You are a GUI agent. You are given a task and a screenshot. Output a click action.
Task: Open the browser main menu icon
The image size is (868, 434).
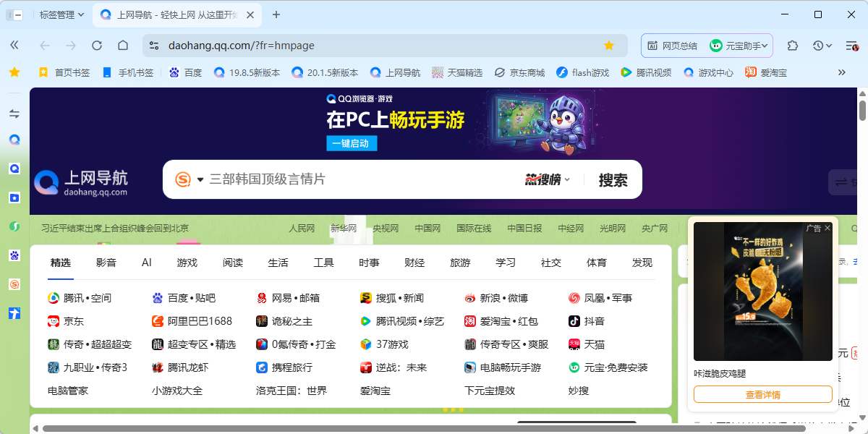851,46
